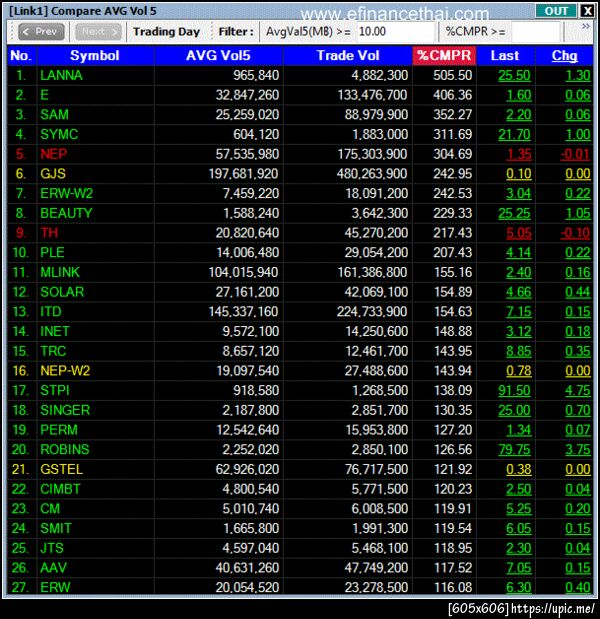The image size is (600, 619).
Task: Click ITD trade volume 224,733,900
Action: (x=372, y=312)
